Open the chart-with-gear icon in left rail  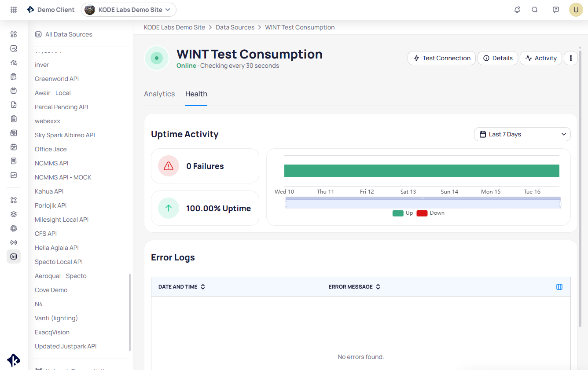pyautogui.click(x=14, y=48)
